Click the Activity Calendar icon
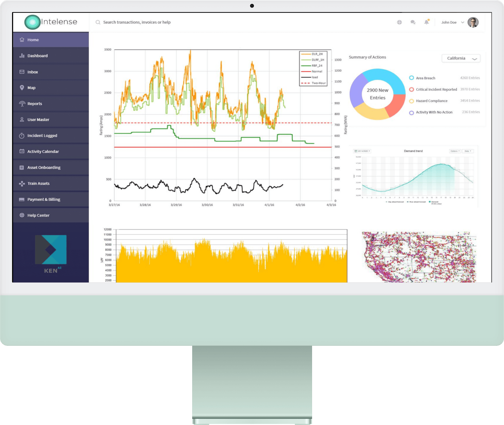504x425 pixels. click(x=22, y=152)
